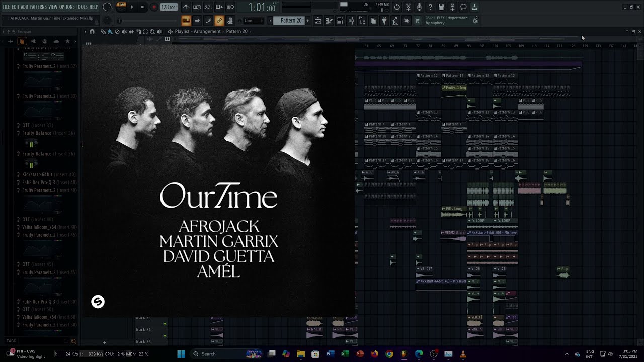Screen dimensions: 644x362
Task: Click 'Pattern 20' breadcrumb in playlist title
Action: tap(236, 31)
